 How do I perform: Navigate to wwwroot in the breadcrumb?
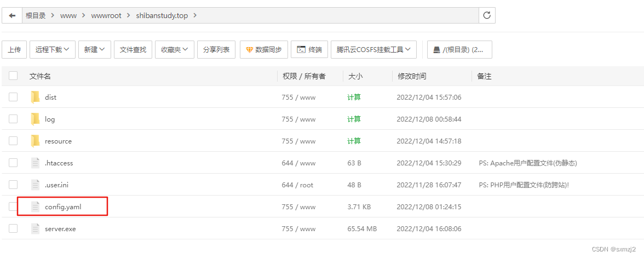[106, 15]
